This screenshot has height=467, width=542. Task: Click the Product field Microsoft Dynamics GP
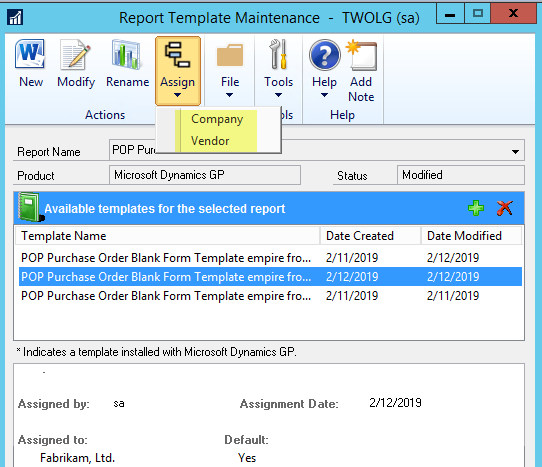pos(205,175)
